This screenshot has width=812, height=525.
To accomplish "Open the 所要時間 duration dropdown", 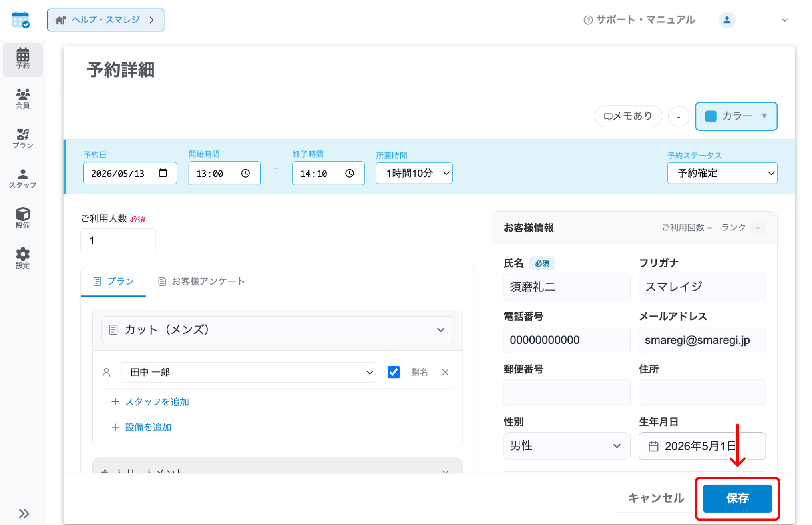I will coord(414,173).
